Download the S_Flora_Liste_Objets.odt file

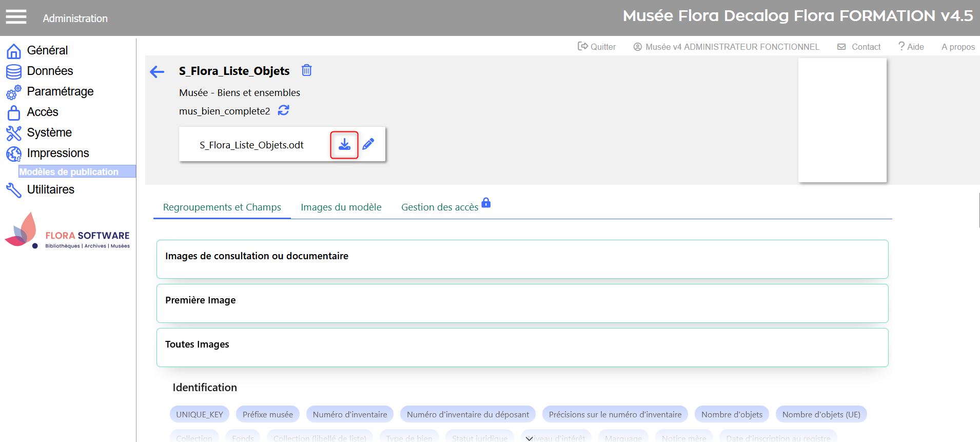[x=344, y=145]
